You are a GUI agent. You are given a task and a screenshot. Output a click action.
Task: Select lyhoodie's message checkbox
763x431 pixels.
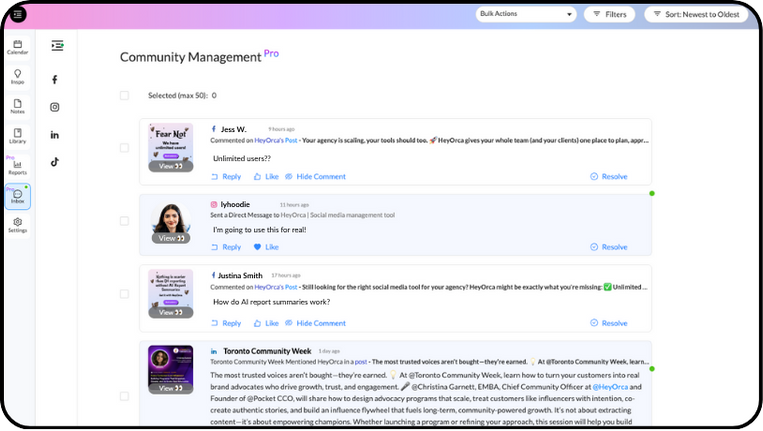click(x=125, y=221)
